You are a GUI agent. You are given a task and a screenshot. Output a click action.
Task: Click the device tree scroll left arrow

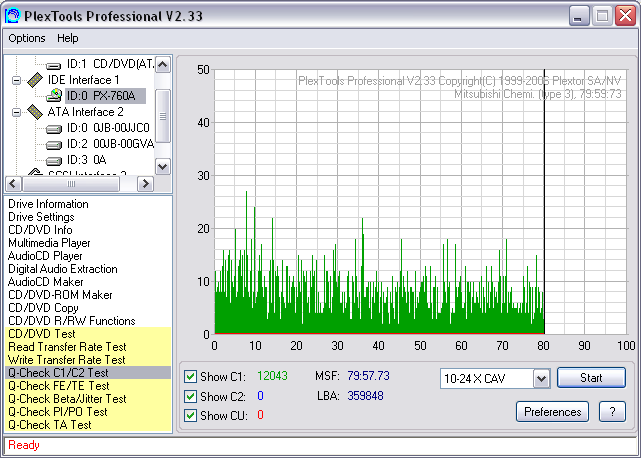coord(13,184)
